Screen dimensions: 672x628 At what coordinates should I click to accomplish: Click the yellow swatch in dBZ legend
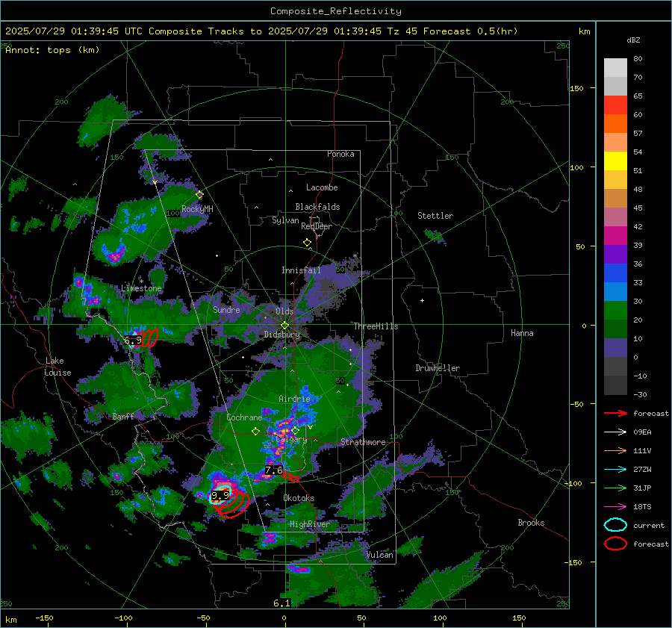[x=615, y=161]
